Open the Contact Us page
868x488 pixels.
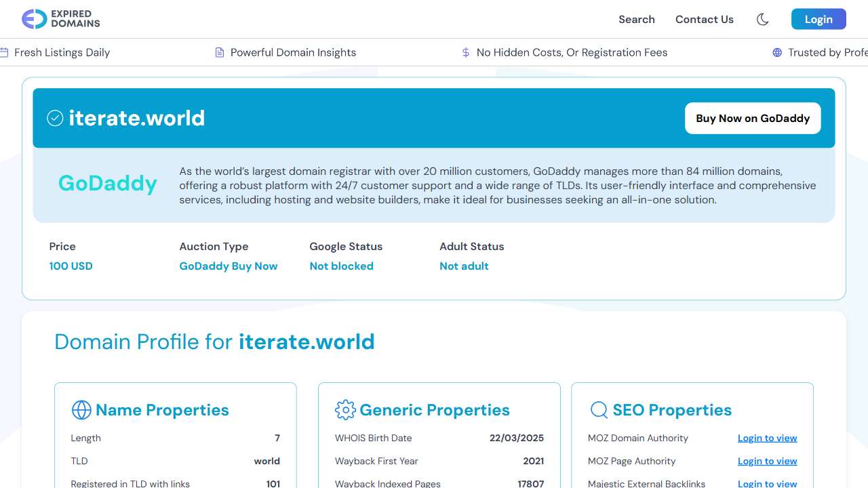coord(705,20)
